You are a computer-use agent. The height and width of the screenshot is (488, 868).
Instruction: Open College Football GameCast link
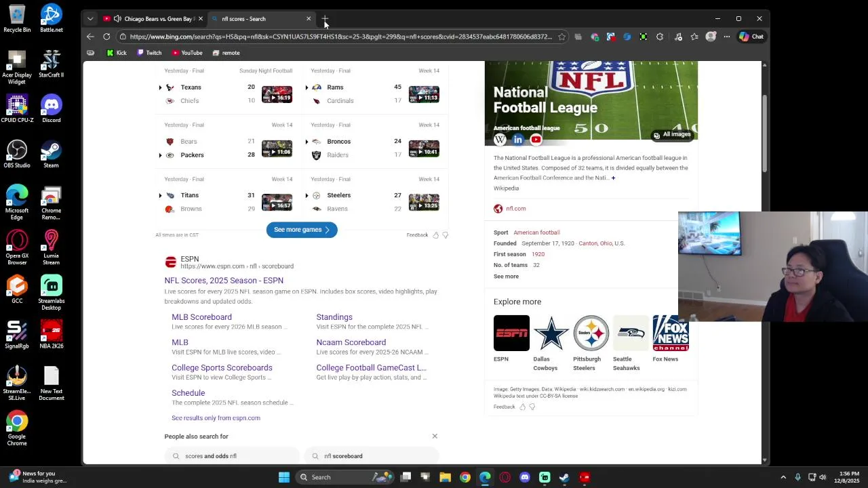(x=371, y=368)
